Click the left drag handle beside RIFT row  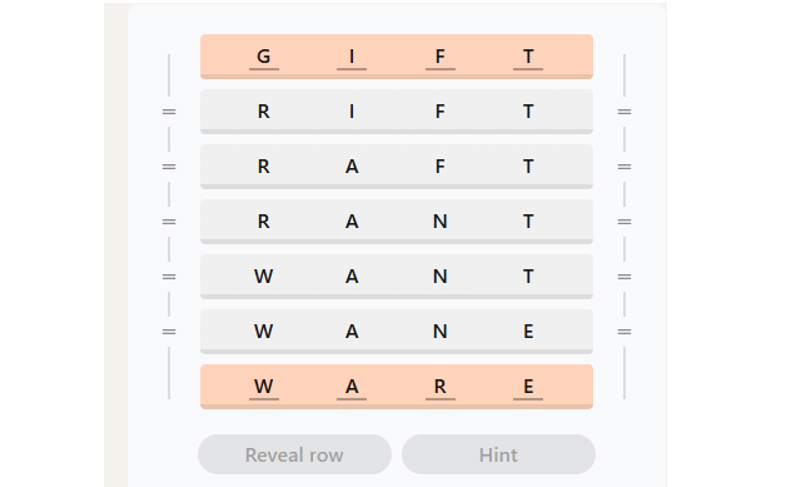169,112
